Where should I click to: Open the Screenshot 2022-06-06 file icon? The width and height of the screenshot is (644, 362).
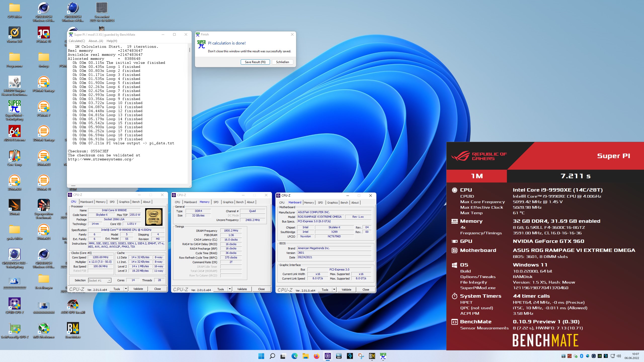click(102, 12)
